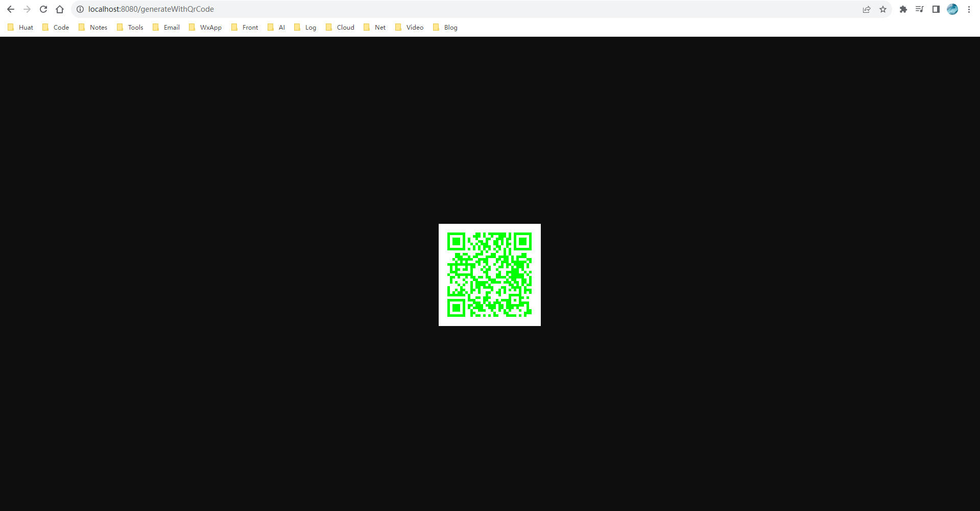Screen dimensions: 980x511
Task: Open the Share this page dialog
Action: pos(866,9)
